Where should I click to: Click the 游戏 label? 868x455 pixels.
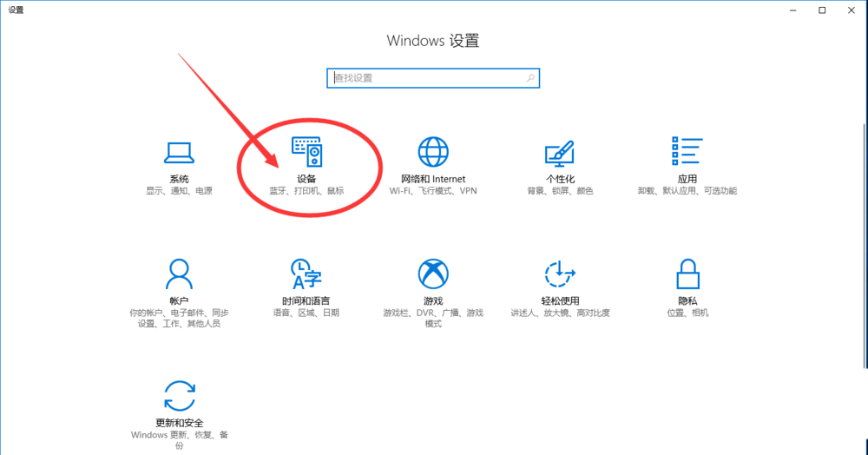pos(433,300)
